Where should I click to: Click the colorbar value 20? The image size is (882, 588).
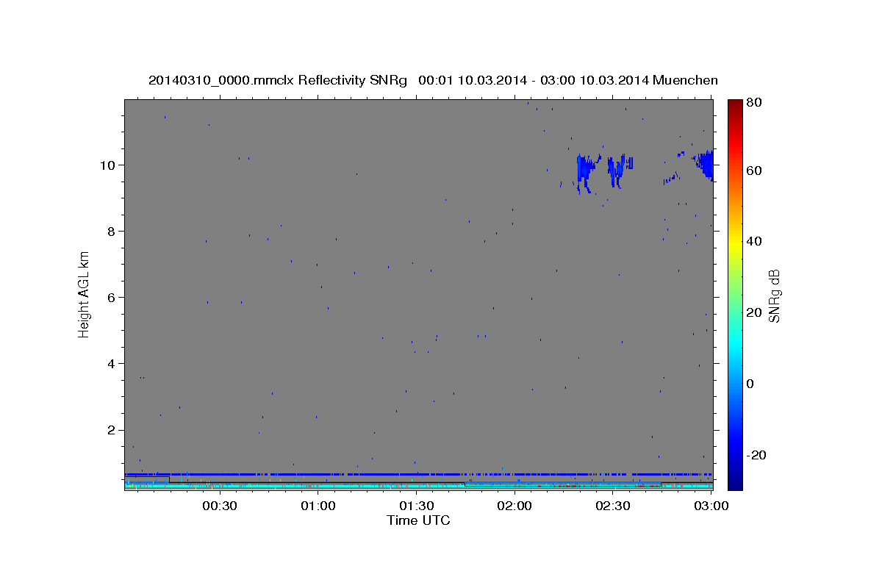(754, 312)
